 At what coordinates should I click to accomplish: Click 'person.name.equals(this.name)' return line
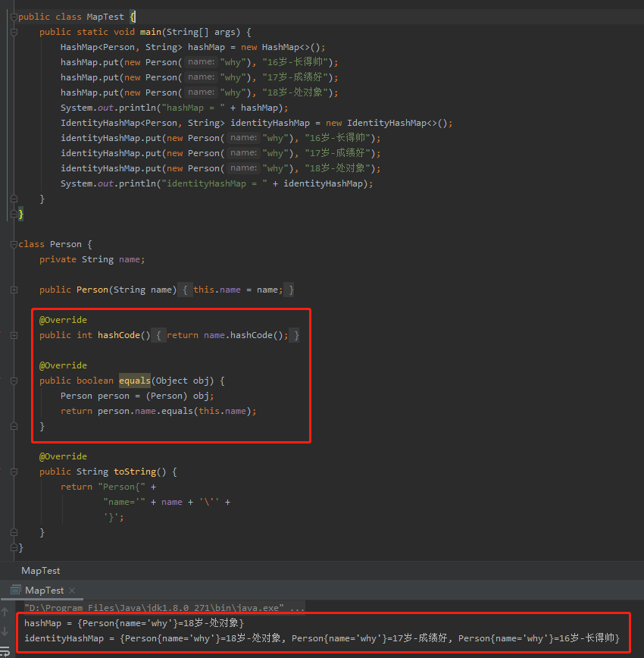point(158,411)
